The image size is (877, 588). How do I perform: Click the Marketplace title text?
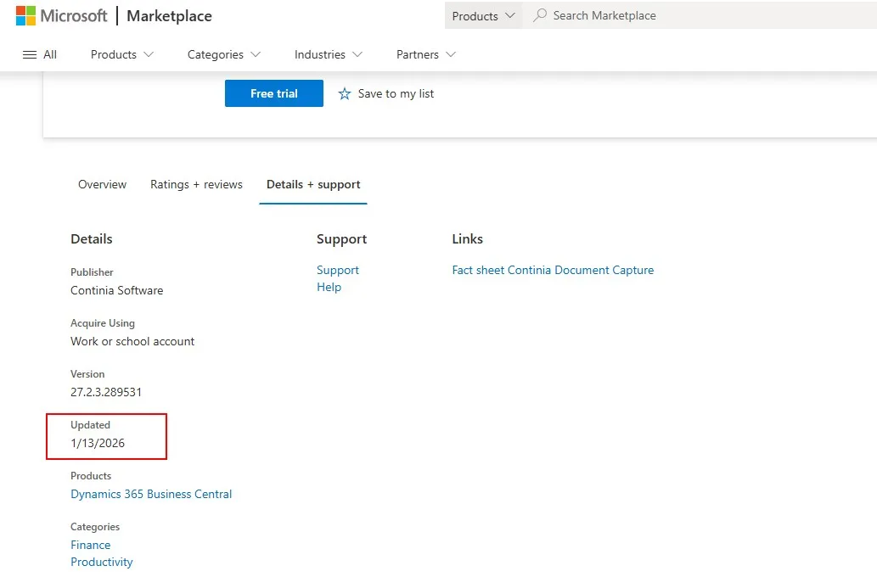(170, 15)
